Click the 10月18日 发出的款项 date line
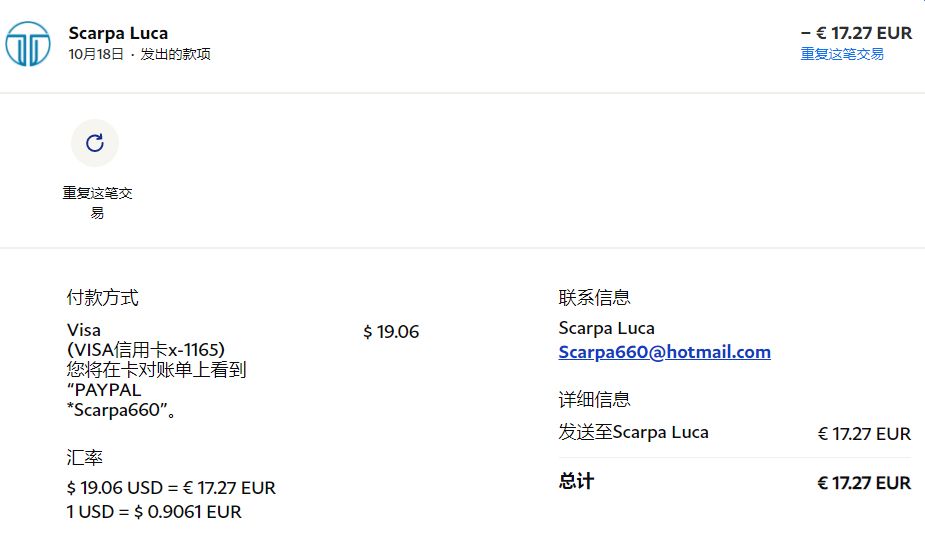 coord(139,54)
